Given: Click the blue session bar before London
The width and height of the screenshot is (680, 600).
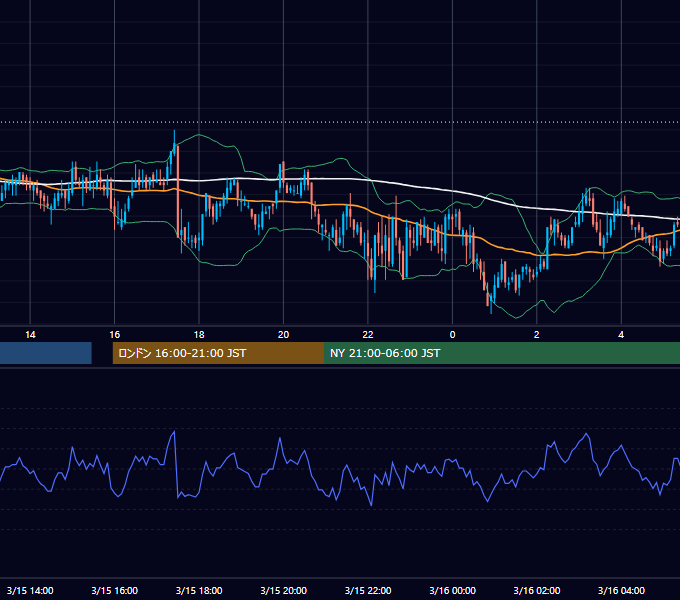Looking at the screenshot, I should [46, 353].
